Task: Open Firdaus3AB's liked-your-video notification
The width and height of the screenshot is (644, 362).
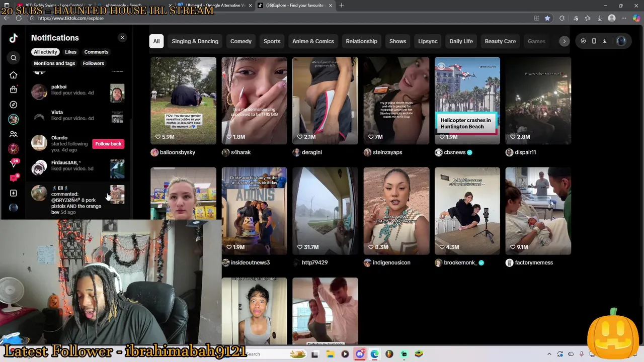Action: coord(77,168)
